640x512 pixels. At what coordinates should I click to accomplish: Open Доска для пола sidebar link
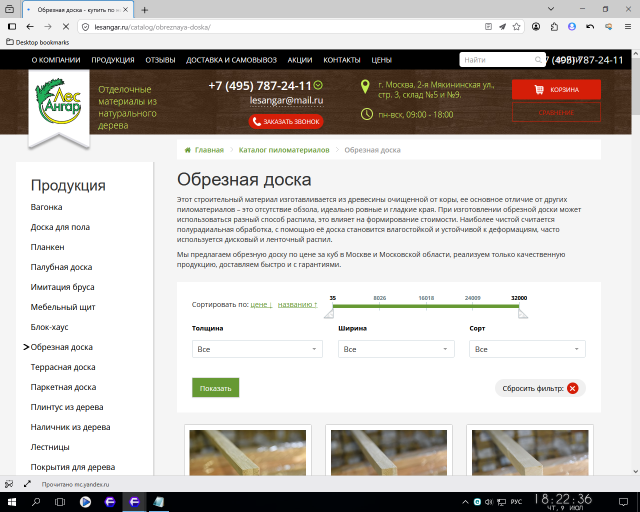60,227
